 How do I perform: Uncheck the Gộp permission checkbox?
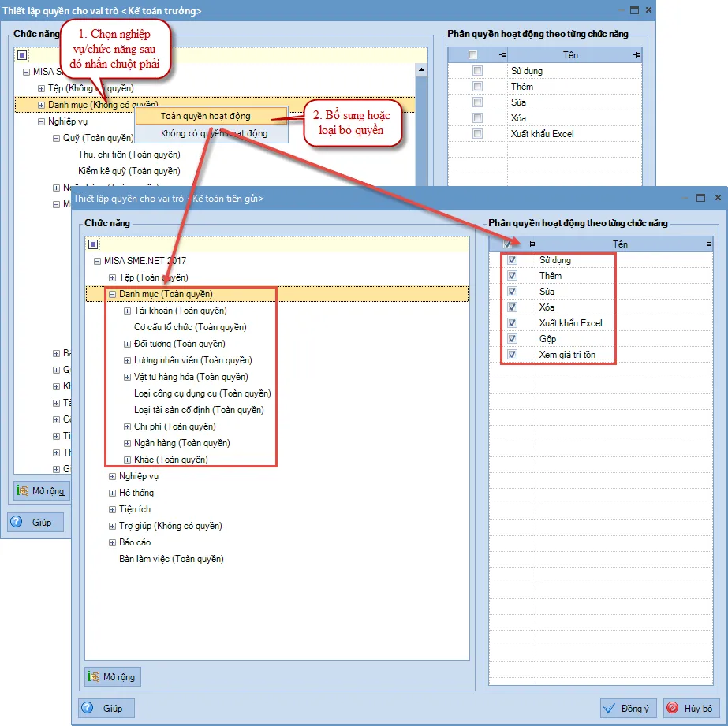pyautogui.click(x=513, y=339)
